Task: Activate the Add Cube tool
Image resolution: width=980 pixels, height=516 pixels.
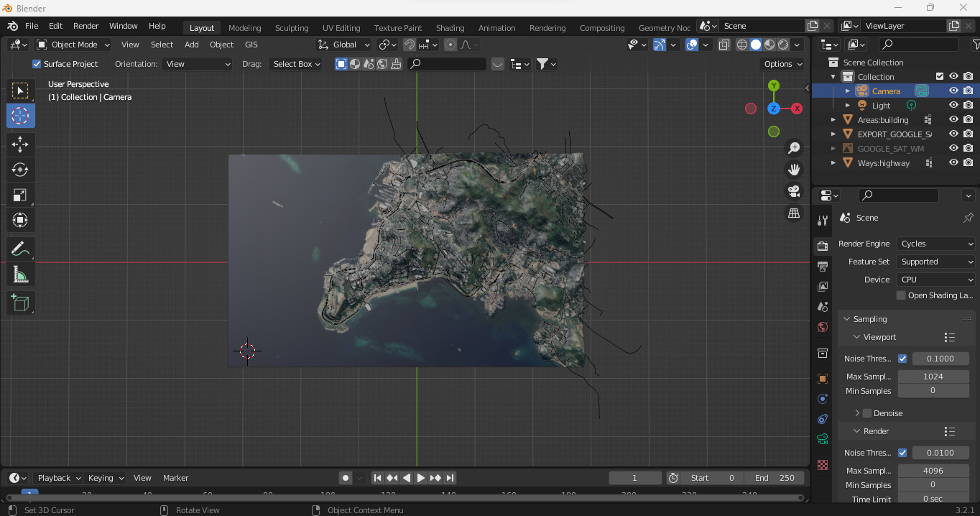Action: tap(20, 303)
